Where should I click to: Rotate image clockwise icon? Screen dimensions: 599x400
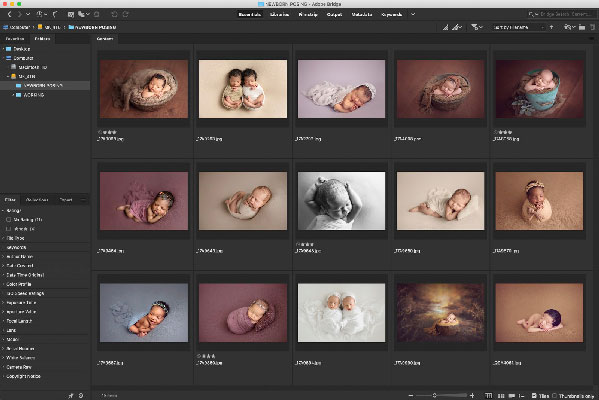coord(126,15)
